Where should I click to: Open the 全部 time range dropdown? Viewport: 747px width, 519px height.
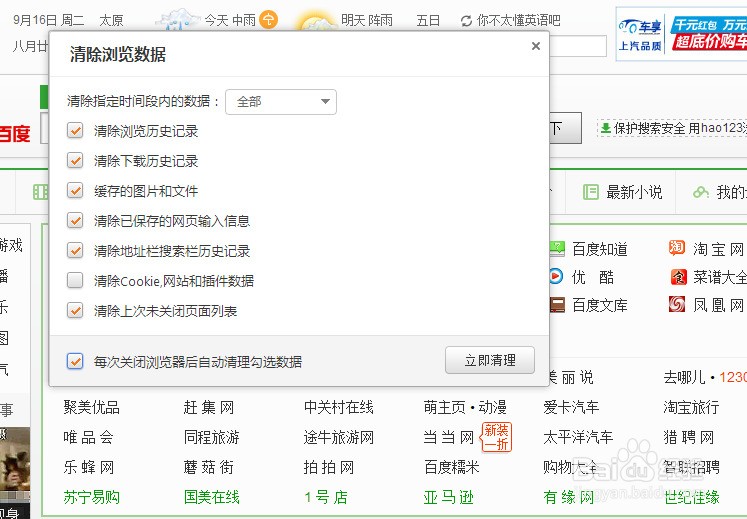281,101
